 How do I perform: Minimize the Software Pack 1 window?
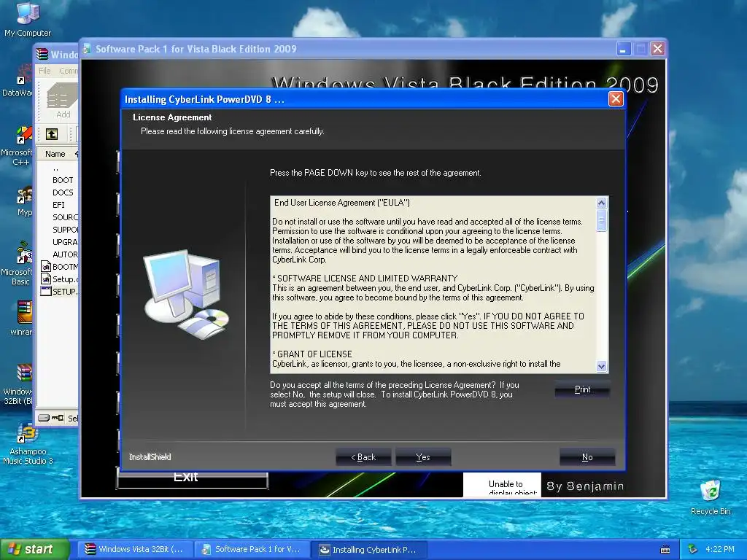[x=623, y=49]
